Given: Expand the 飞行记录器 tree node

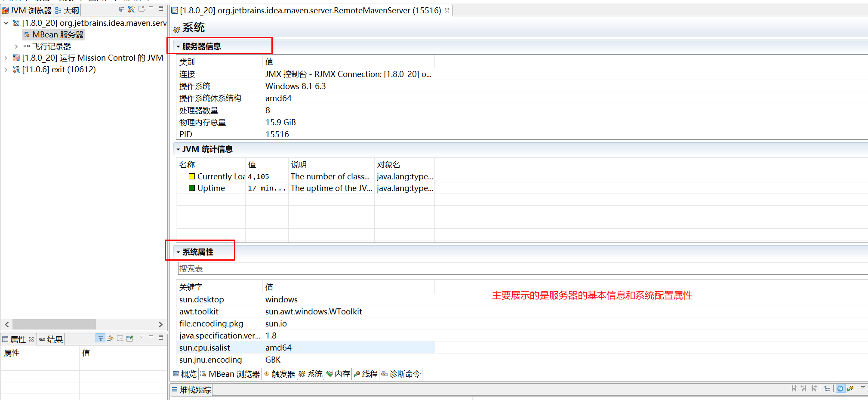Looking at the screenshot, I should click(x=16, y=46).
